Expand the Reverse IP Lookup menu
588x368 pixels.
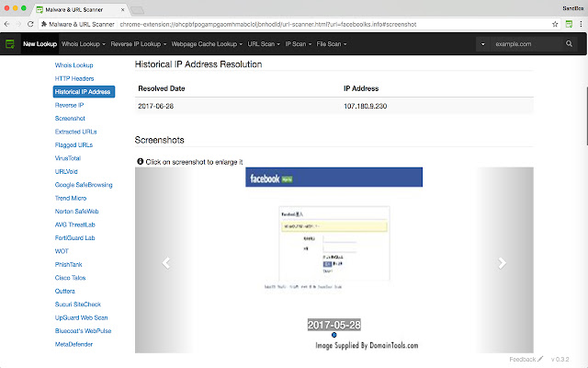(x=139, y=44)
